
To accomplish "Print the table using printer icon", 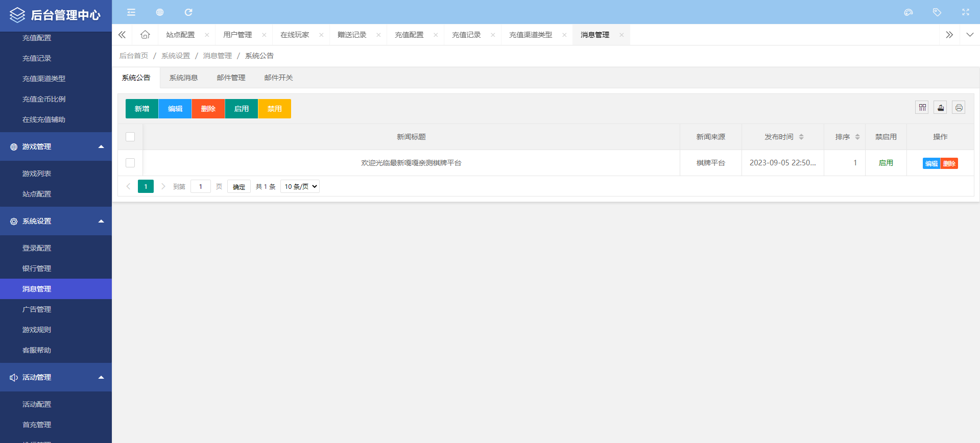I will point(959,108).
